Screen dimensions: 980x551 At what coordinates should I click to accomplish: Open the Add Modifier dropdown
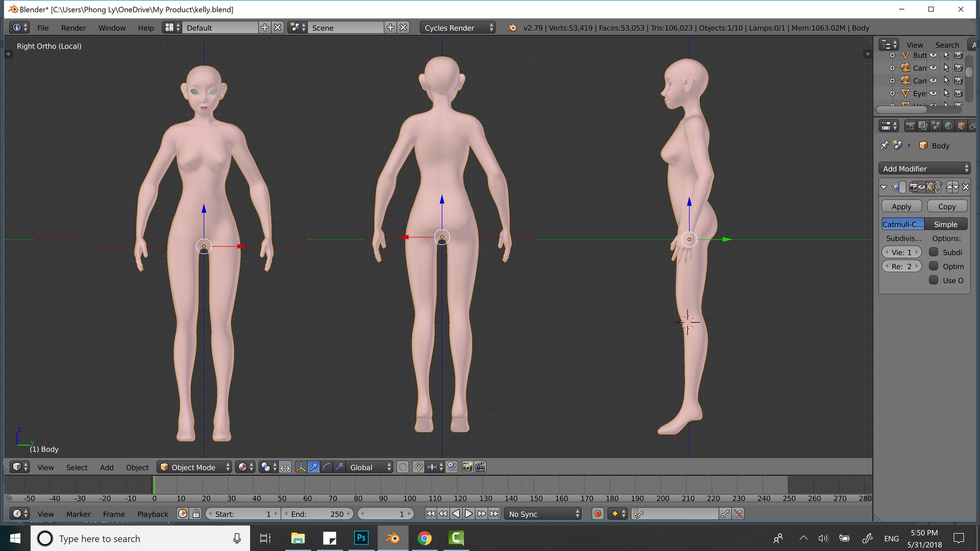pyautogui.click(x=924, y=168)
